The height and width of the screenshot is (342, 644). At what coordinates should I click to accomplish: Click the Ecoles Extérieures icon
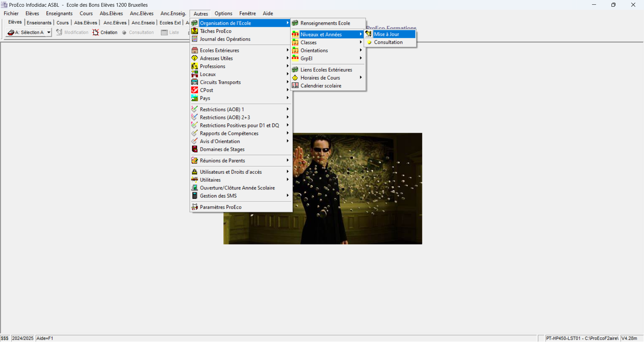click(195, 50)
